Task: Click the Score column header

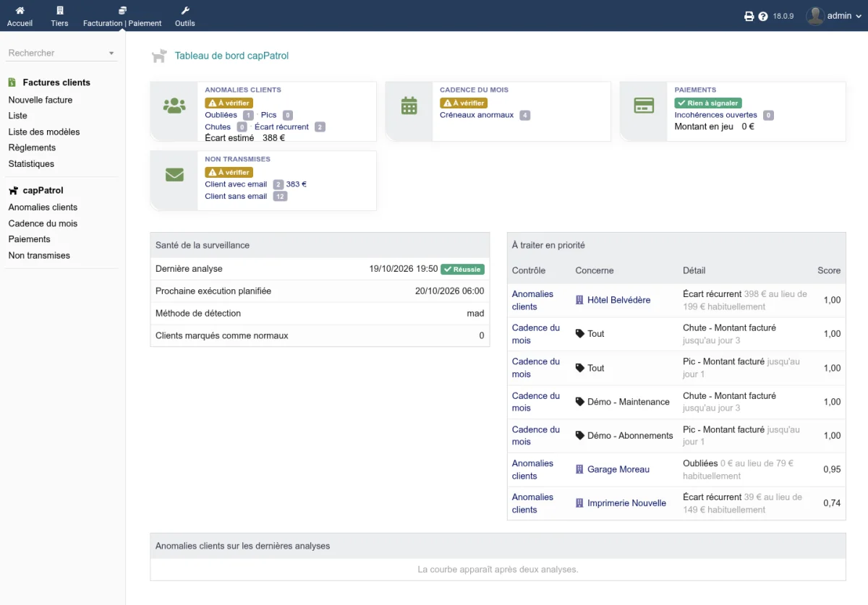Action: (x=829, y=270)
